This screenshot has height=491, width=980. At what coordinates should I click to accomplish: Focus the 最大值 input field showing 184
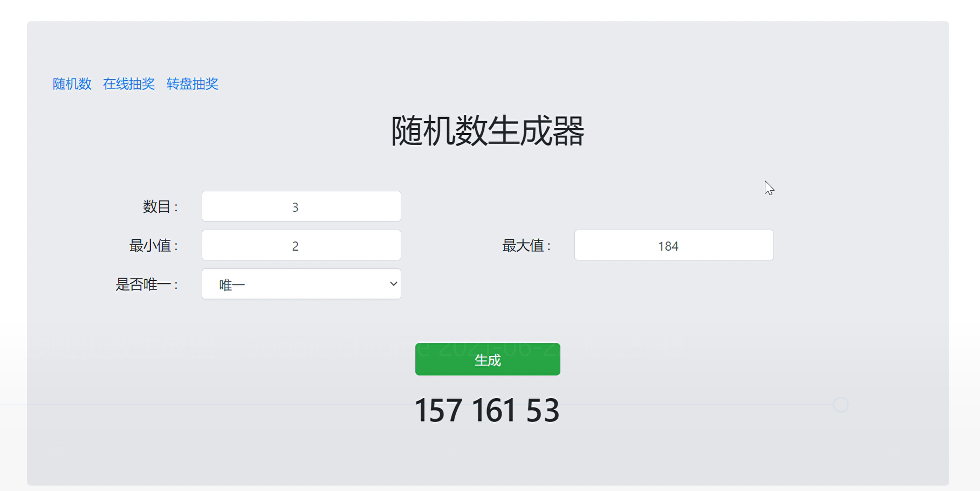coord(674,245)
